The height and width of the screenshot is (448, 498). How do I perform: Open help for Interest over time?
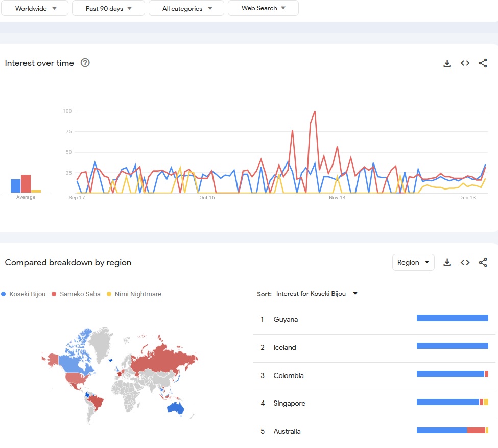click(85, 63)
